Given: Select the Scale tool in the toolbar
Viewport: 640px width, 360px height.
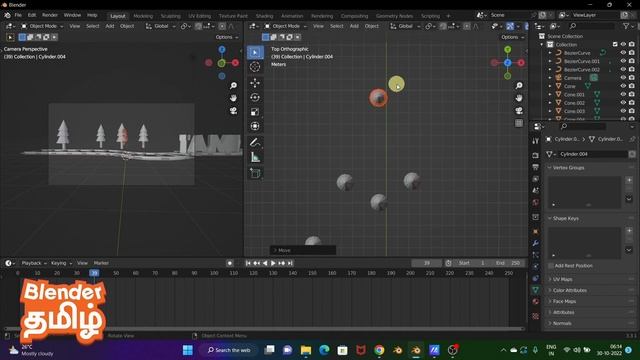Looking at the screenshot, I should 255,112.
